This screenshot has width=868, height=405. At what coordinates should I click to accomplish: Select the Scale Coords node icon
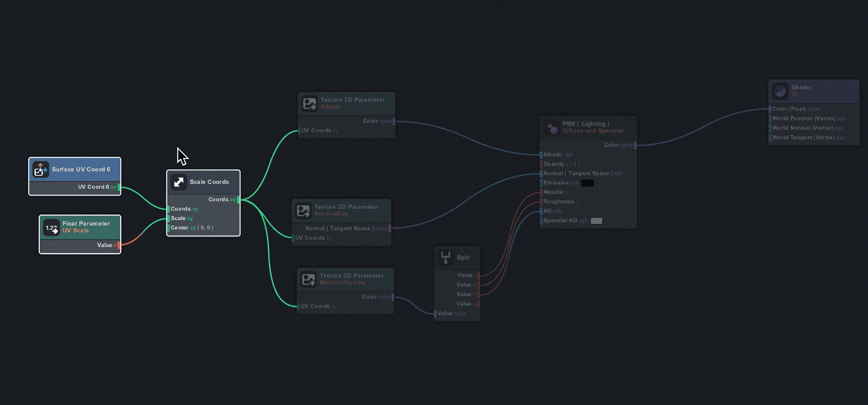[178, 182]
